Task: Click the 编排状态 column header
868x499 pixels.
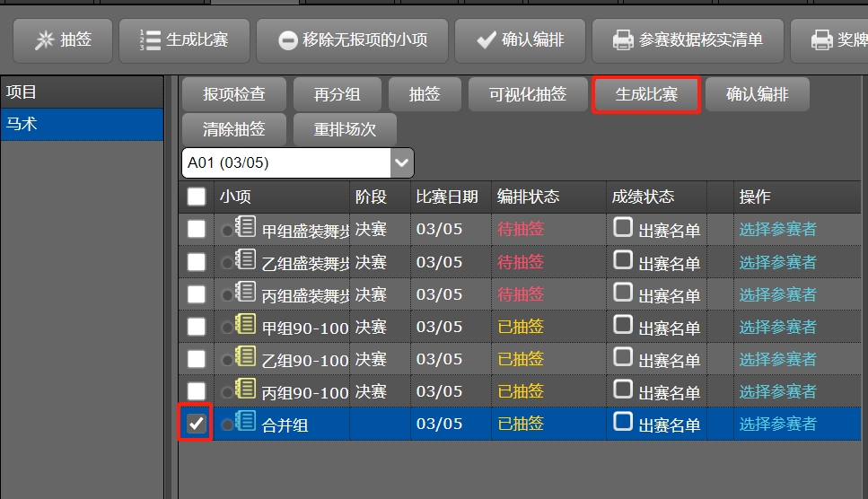Action: click(x=528, y=197)
